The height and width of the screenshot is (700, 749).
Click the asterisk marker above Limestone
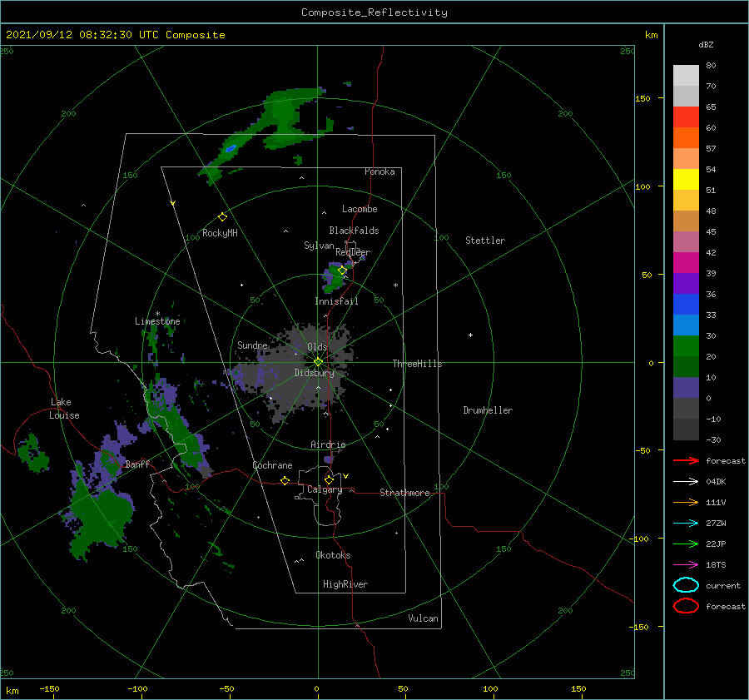[x=157, y=314]
